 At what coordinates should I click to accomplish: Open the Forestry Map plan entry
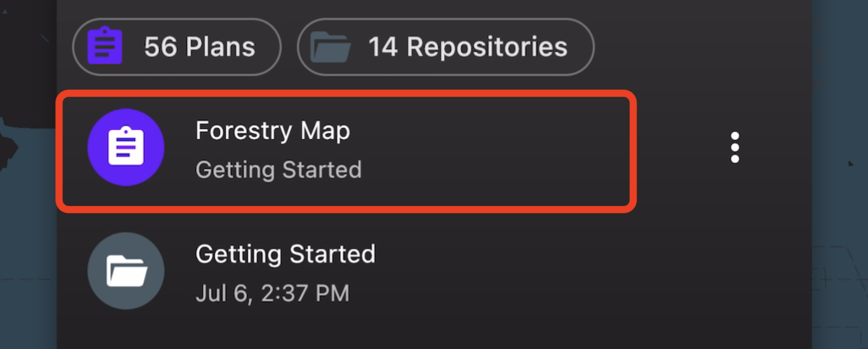(346, 151)
